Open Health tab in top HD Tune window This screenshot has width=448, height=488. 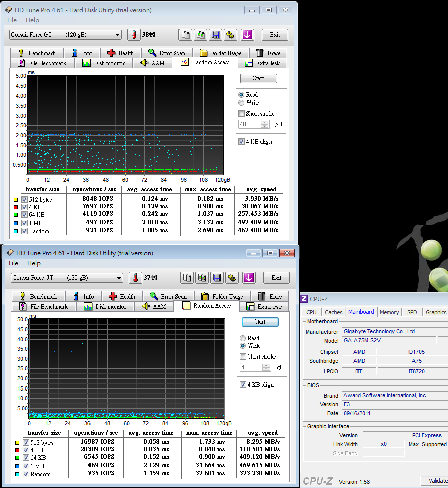coord(120,53)
